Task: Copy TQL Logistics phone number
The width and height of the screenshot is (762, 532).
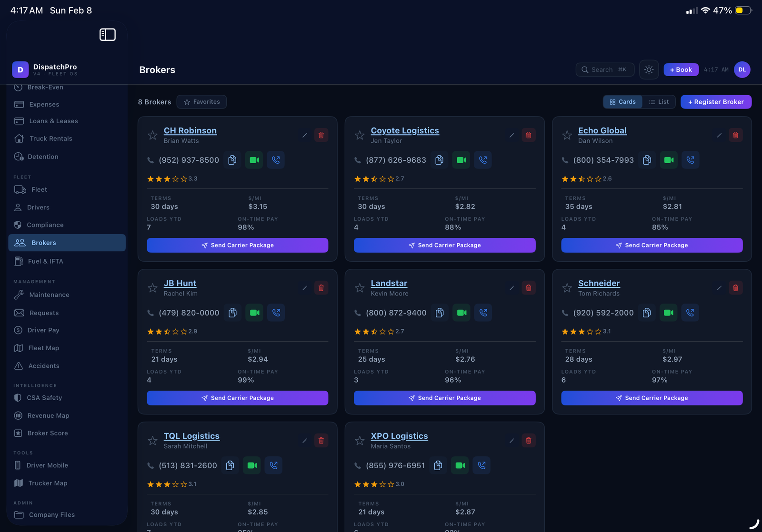Action: pos(230,465)
